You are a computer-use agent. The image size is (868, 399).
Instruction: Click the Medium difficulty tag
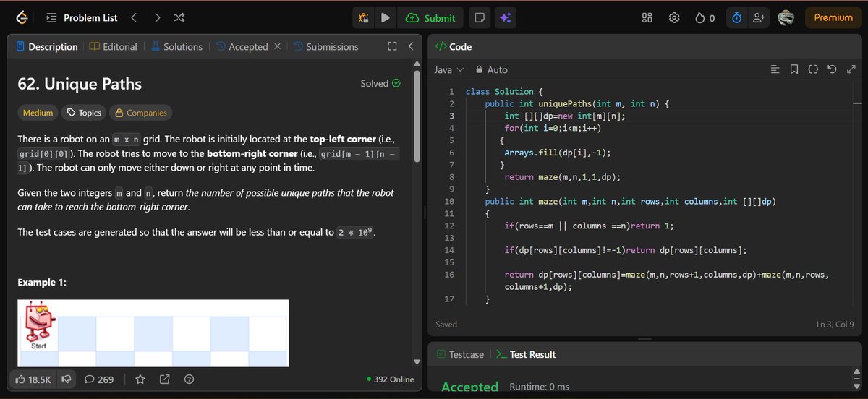(x=38, y=113)
